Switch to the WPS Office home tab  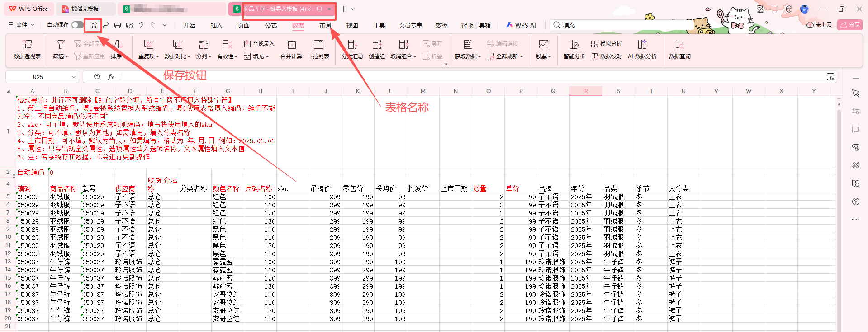[28, 9]
